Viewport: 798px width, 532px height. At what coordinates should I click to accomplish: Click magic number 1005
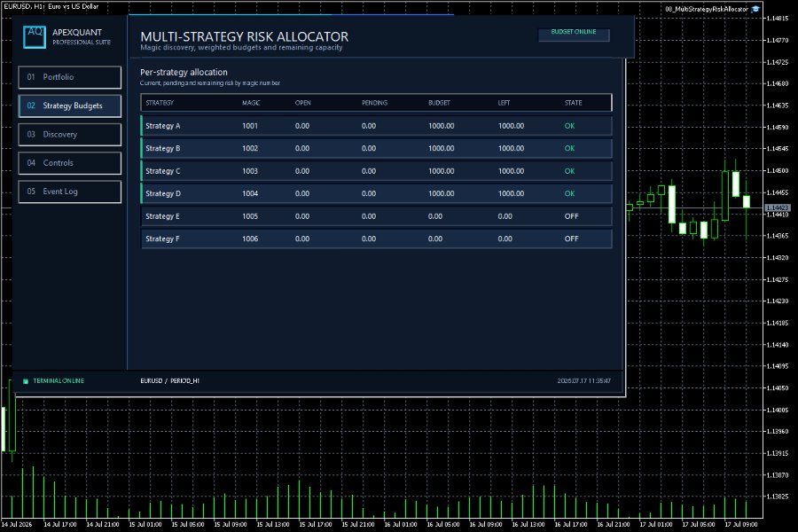click(x=250, y=216)
